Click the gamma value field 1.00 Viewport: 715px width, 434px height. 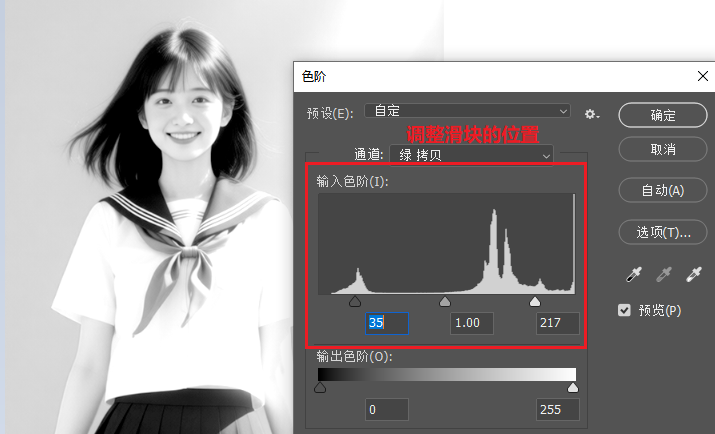click(x=471, y=323)
